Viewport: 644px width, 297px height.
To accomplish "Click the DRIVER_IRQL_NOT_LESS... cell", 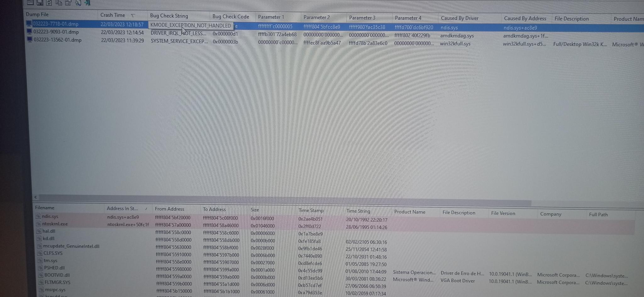I will 178,33.
